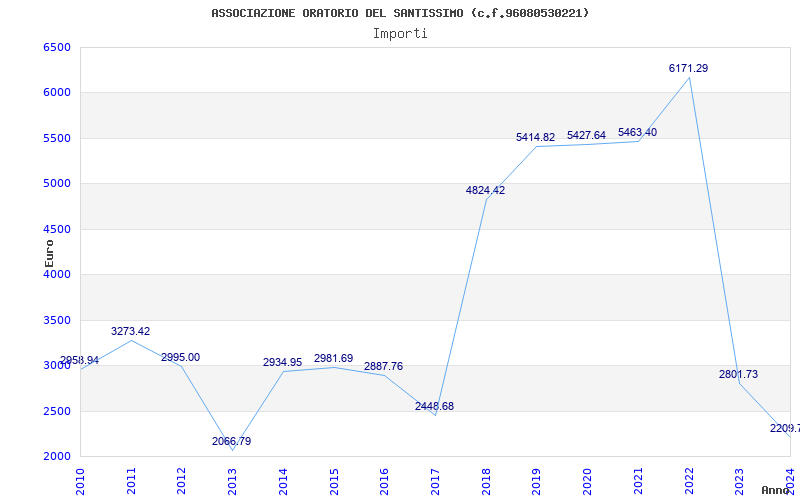Select the 5463.40 data label

pos(637,133)
